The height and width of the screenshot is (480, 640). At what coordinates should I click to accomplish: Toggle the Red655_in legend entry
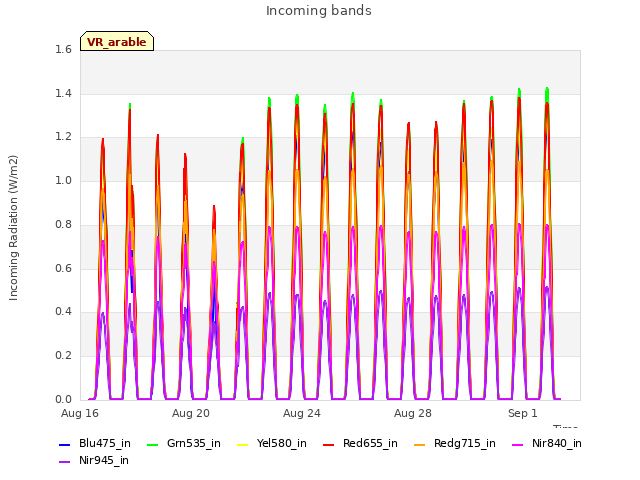(x=360, y=443)
